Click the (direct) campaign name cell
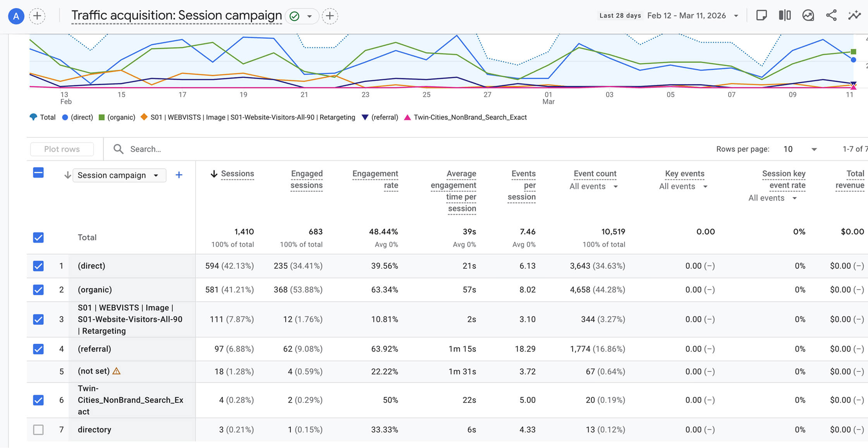This screenshot has width=868, height=448. 91,266
